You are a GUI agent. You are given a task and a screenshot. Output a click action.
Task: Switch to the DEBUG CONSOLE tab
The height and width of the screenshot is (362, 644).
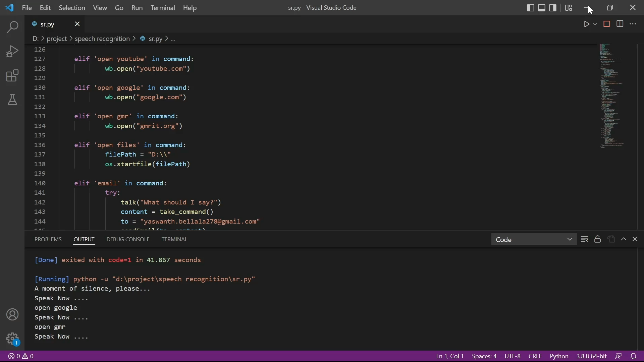[x=128, y=239]
